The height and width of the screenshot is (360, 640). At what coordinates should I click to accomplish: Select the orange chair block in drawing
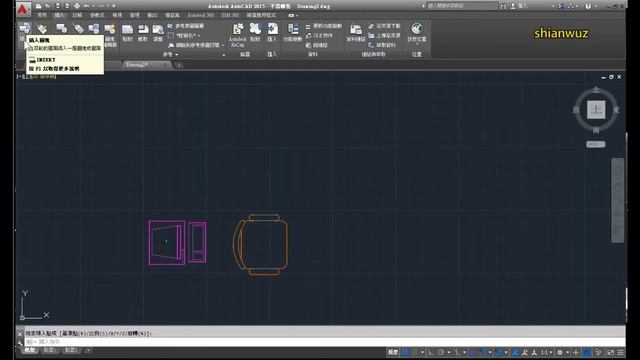[x=260, y=244]
